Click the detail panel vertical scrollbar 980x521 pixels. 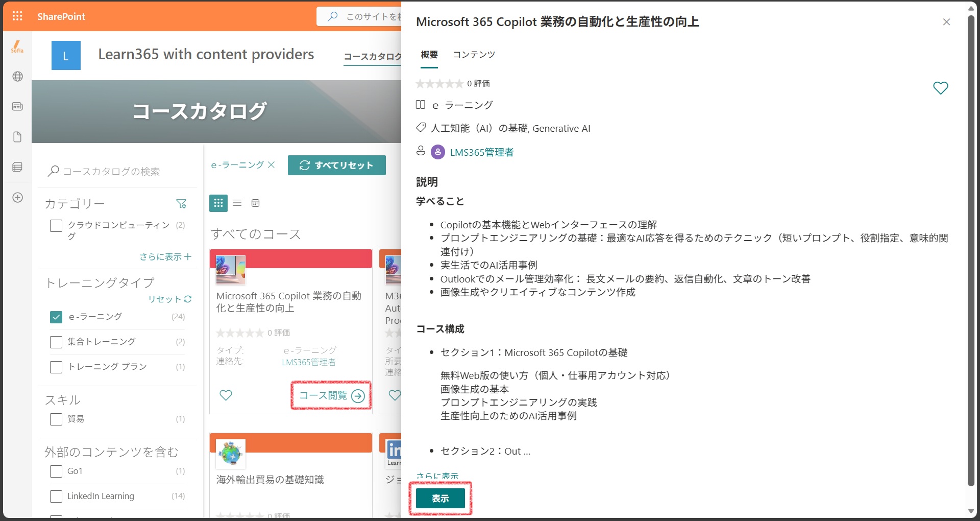click(x=971, y=250)
